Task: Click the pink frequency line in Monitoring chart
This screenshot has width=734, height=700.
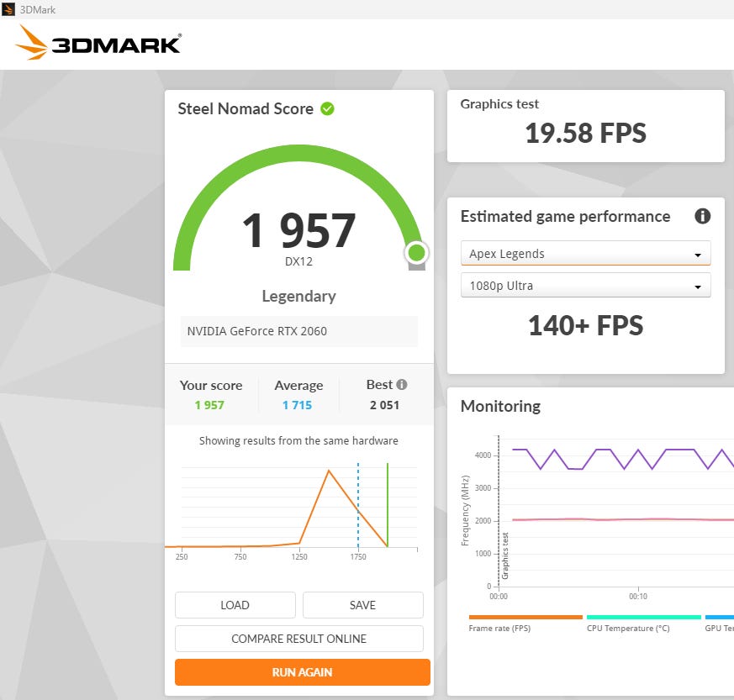Action: pos(622,519)
